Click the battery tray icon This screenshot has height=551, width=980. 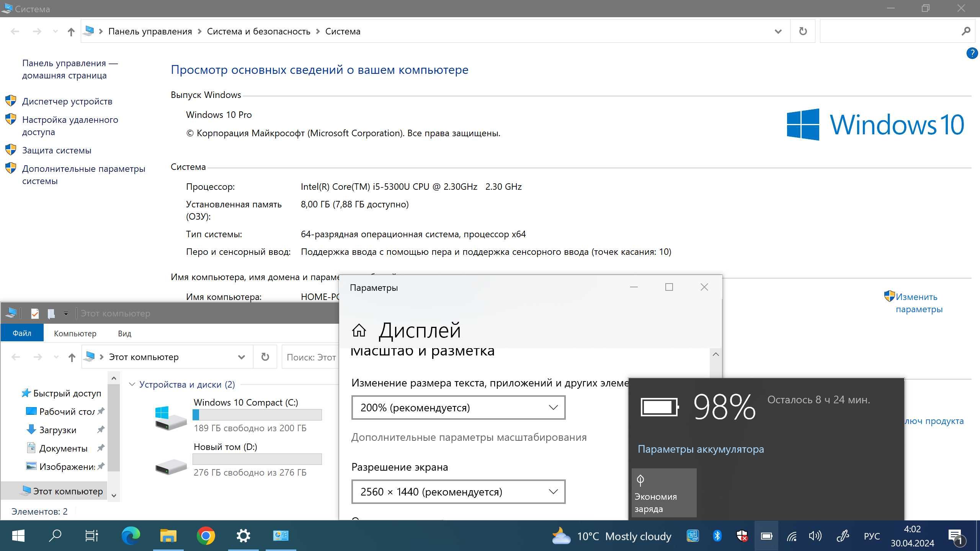[x=766, y=536]
